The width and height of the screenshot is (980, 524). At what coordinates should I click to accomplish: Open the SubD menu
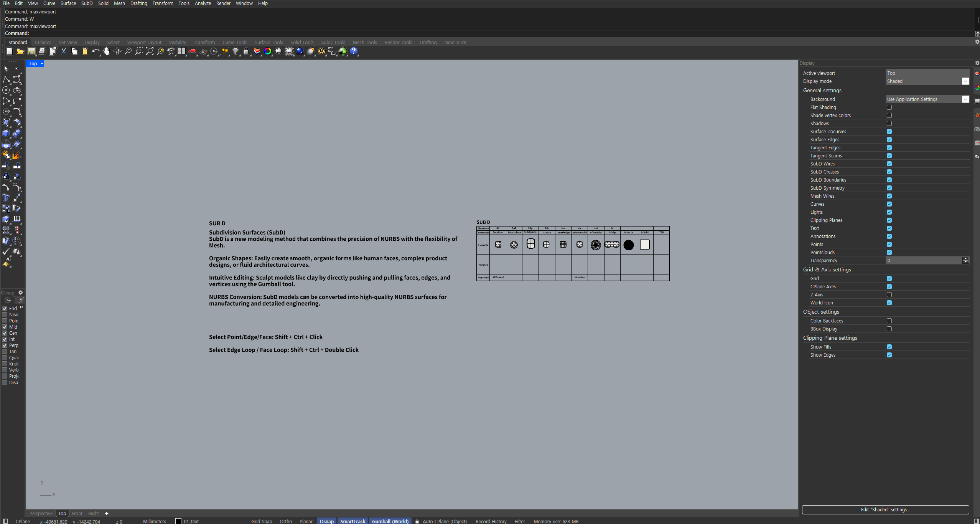[87, 3]
